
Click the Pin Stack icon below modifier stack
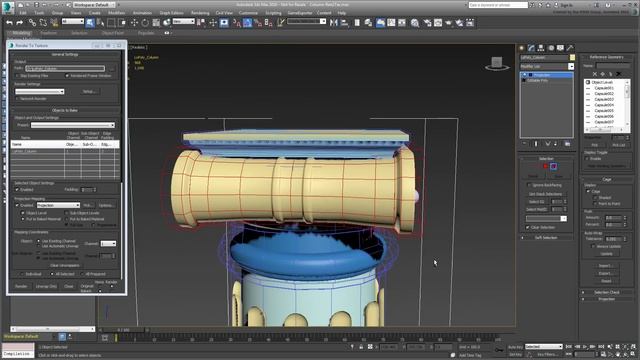click(524, 144)
